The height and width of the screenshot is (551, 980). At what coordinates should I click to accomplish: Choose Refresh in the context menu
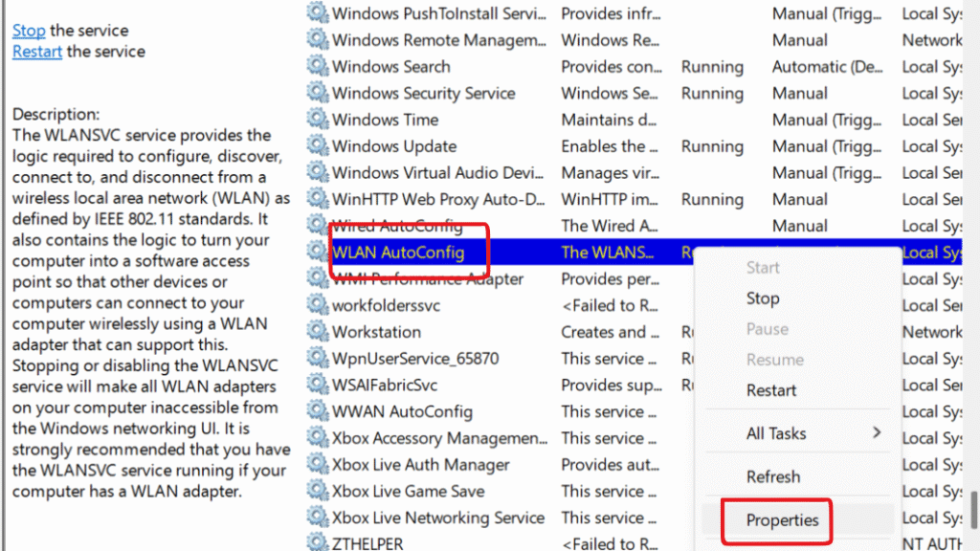[x=773, y=476]
